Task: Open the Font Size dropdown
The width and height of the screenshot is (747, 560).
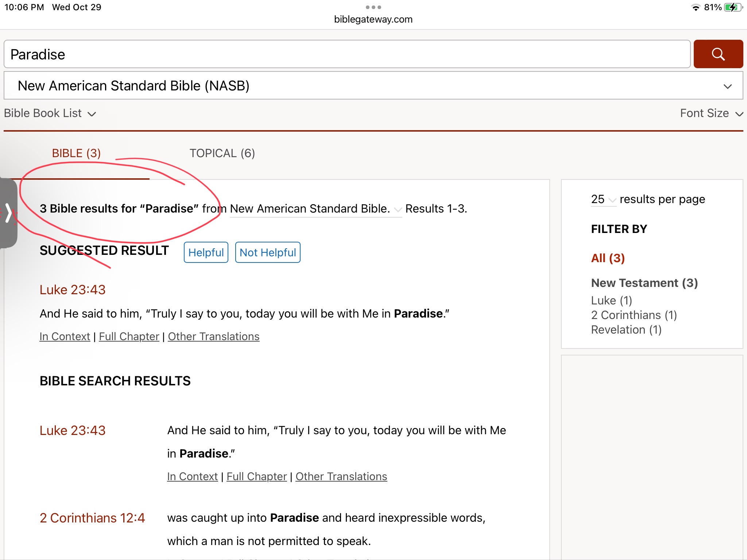Action: [x=711, y=113]
